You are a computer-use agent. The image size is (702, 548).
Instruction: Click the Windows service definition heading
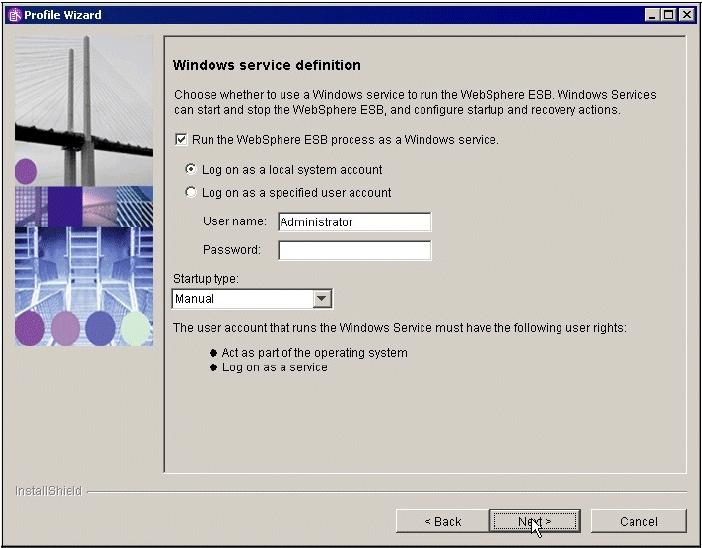click(x=267, y=65)
